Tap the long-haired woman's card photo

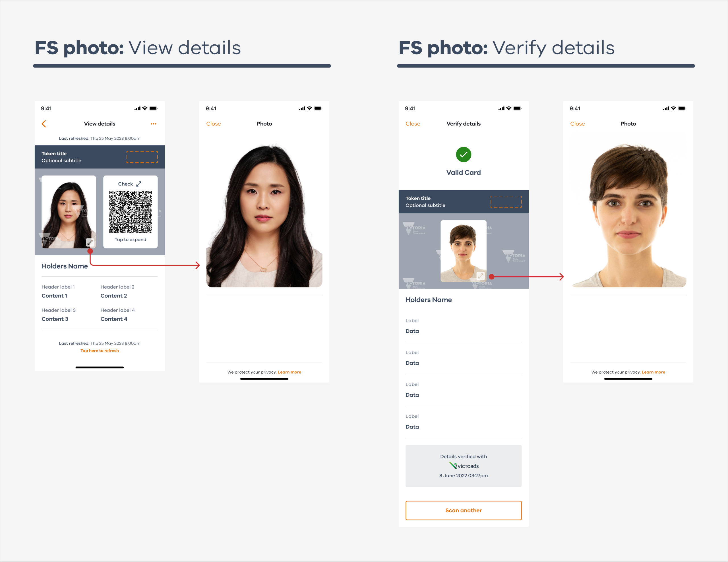click(x=69, y=212)
